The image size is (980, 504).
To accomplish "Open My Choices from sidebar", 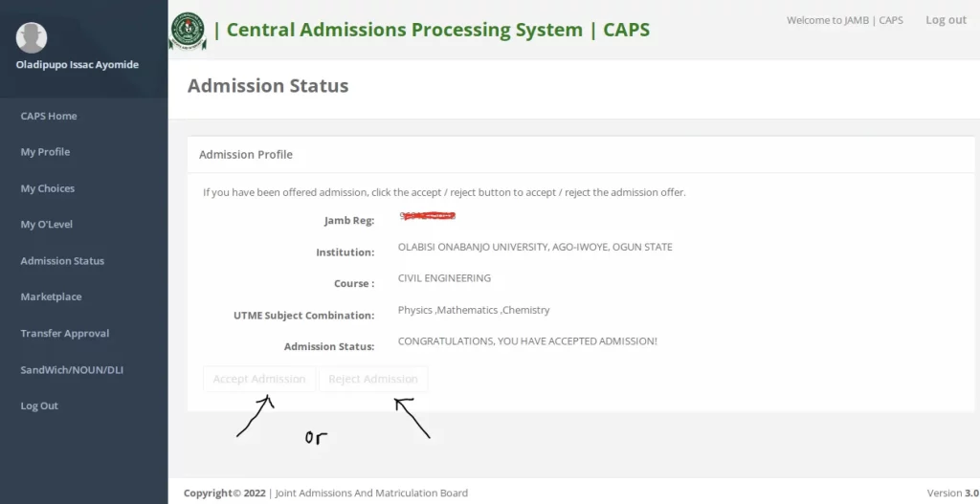I will click(x=48, y=188).
